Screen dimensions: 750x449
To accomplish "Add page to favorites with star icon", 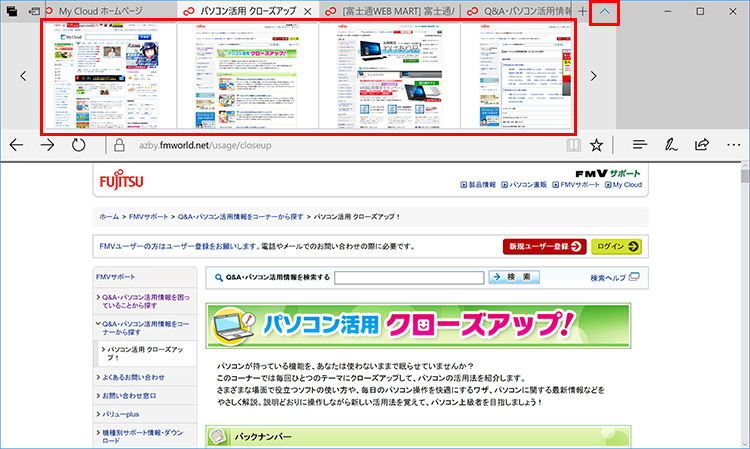I will coord(597,145).
